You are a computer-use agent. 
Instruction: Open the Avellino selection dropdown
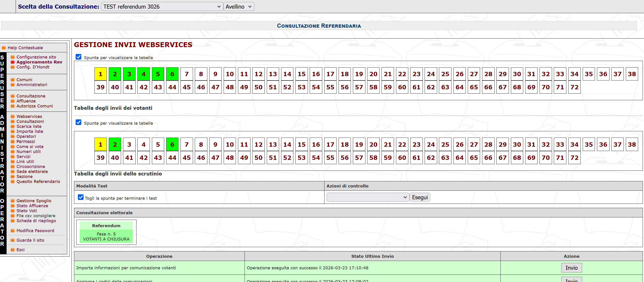coord(238,7)
